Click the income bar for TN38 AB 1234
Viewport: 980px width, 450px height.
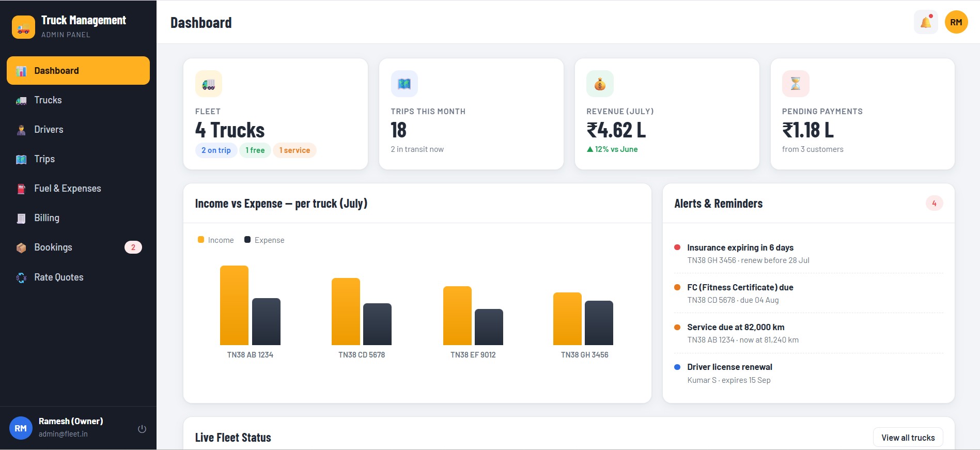[x=234, y=305]
